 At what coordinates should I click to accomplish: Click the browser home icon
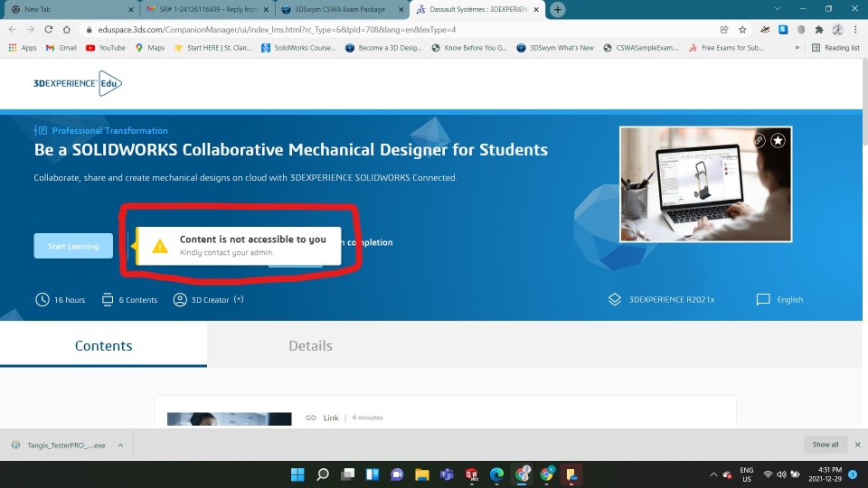[x=66, y=29]
